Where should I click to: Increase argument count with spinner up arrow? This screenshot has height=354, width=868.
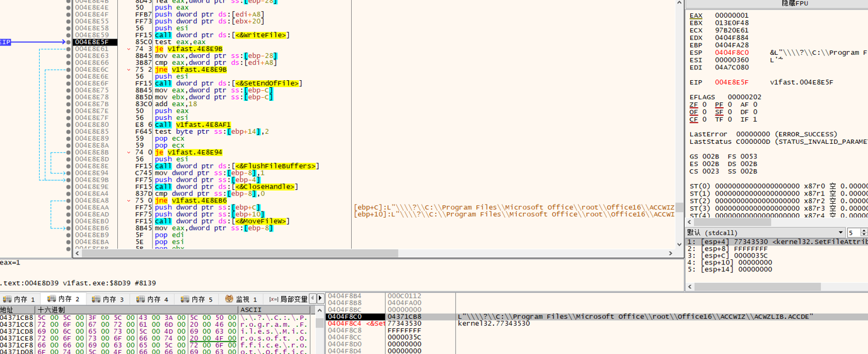[x=864, y=230]
